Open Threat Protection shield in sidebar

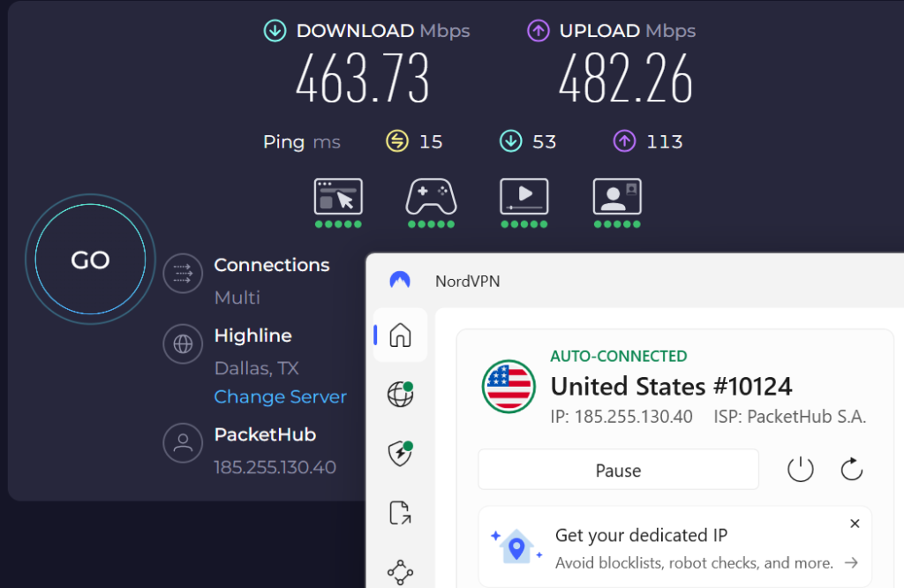[x=400, y=453]
